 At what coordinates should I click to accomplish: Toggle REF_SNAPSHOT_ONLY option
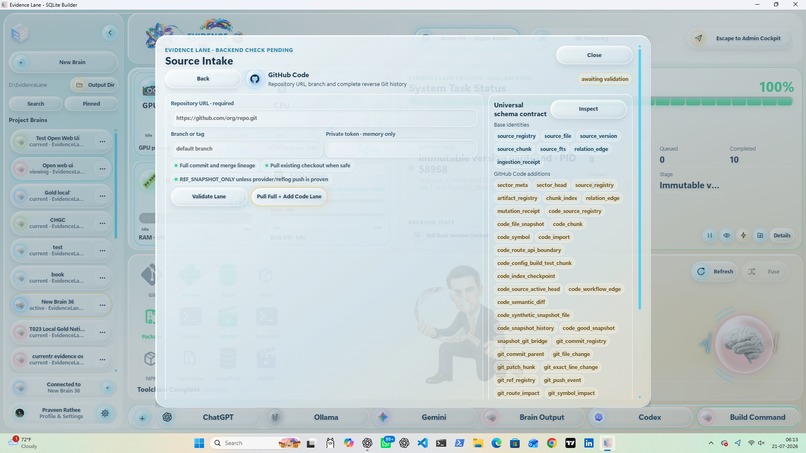tap(251, 179)
